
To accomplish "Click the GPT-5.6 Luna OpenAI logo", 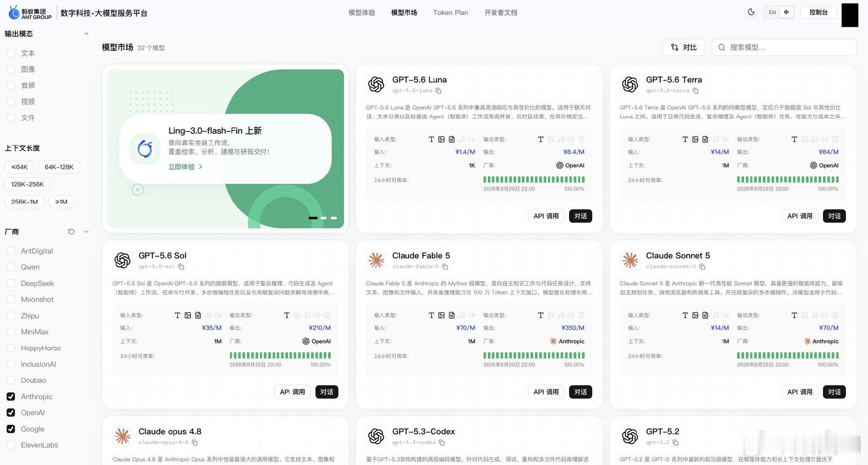I will coord(376,84).
